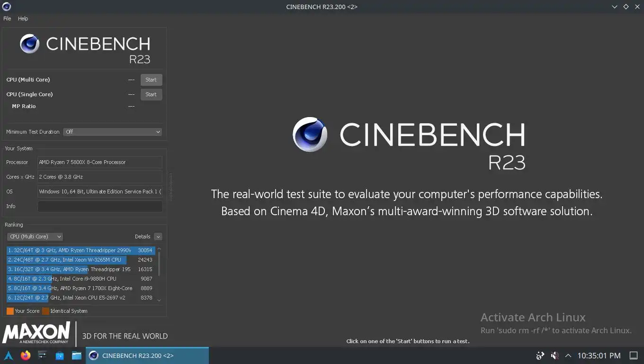Click the Cinebench R23 logo in left panel

pos(85,49)
